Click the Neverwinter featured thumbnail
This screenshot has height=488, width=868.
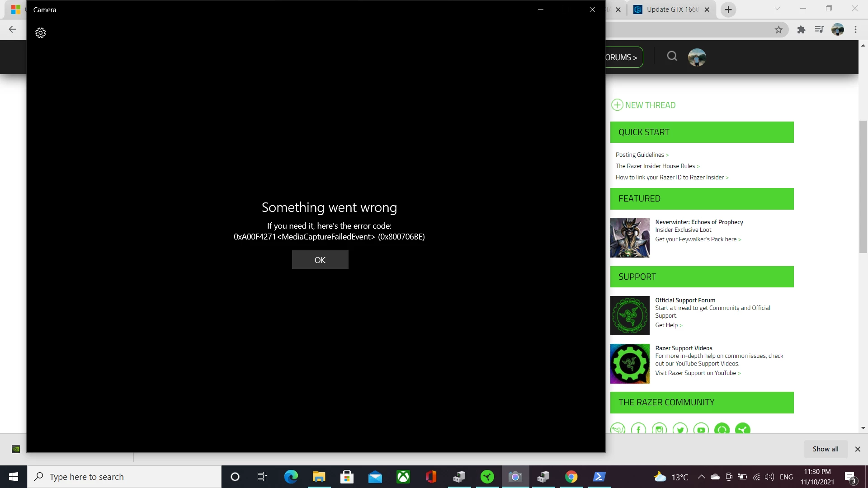pyautogui.click(x=630, y=238)
